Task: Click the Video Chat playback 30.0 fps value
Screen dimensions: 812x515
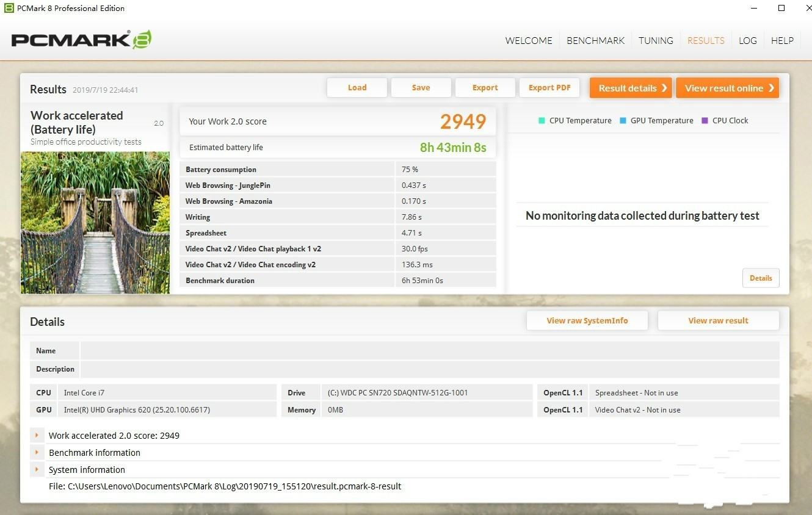Action: 414,249
